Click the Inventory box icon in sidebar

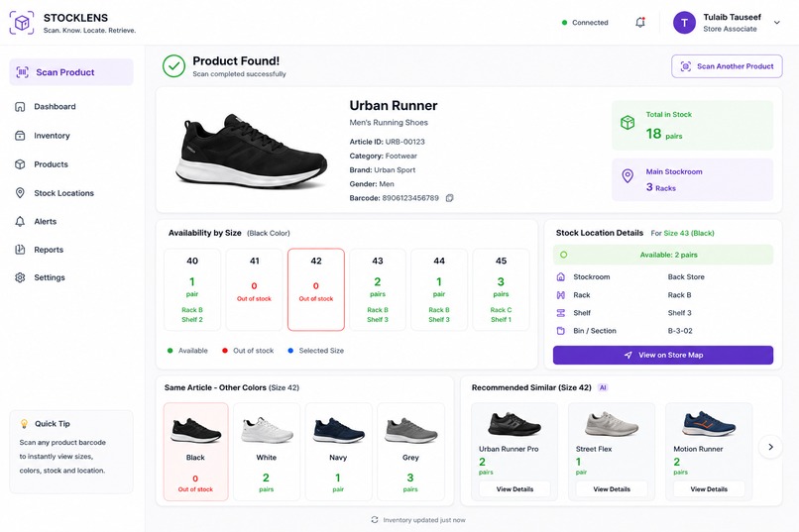(20, 136)
